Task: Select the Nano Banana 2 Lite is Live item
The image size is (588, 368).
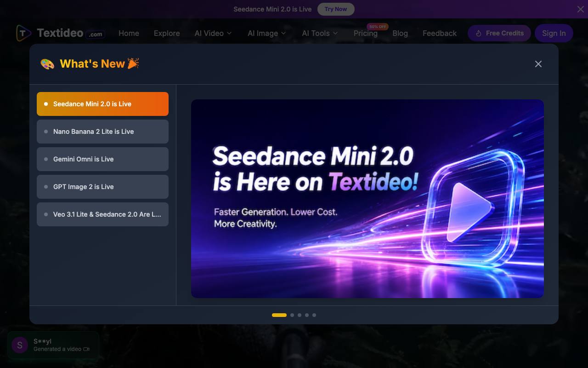Action: coord(102,132)
